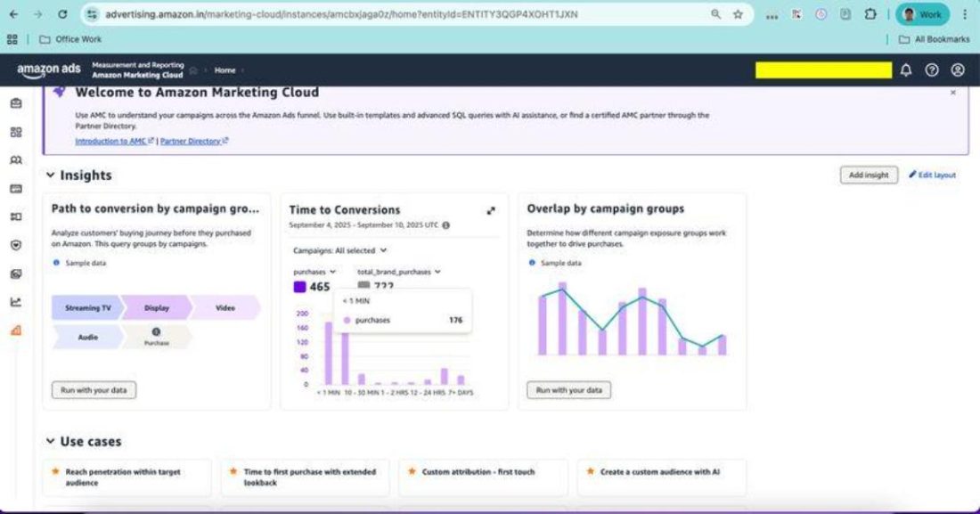This screenshot has height=514, width=980.
Task: Click the grid dashboard icon in left sidebar
Action: tap(16, 132)
